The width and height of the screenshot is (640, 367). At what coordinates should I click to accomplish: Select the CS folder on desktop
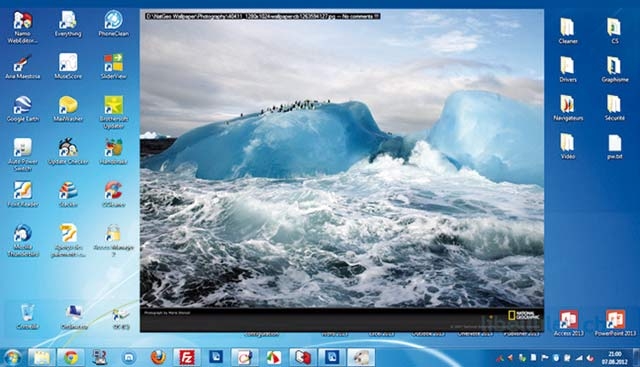coord(614,31)
